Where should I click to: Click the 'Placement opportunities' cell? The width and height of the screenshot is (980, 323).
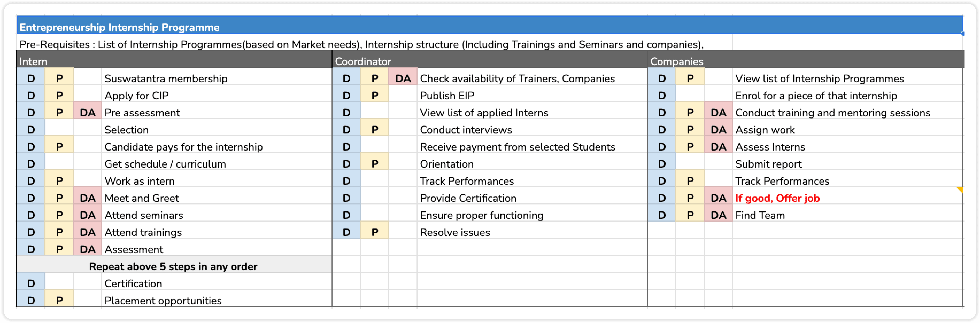coord(163,301)
